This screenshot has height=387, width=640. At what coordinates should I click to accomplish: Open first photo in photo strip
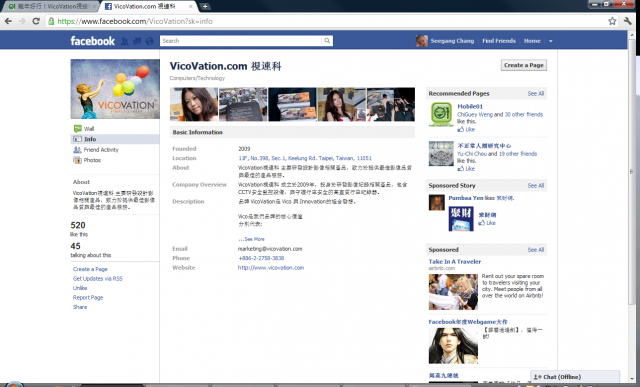pos(194,105)
